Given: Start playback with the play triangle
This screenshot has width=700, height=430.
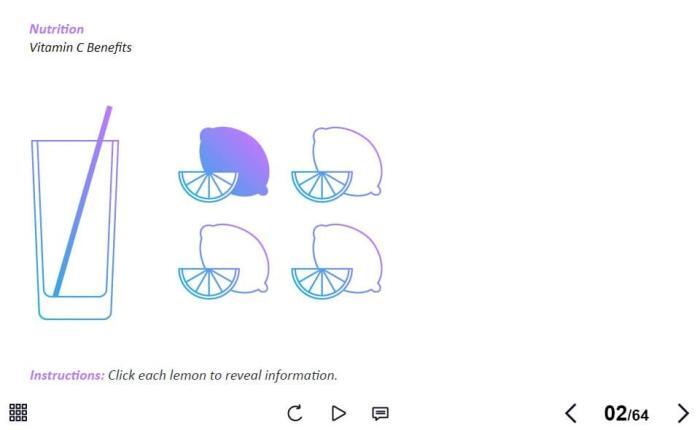Looking at the screenshot, I should pos(338,413).
